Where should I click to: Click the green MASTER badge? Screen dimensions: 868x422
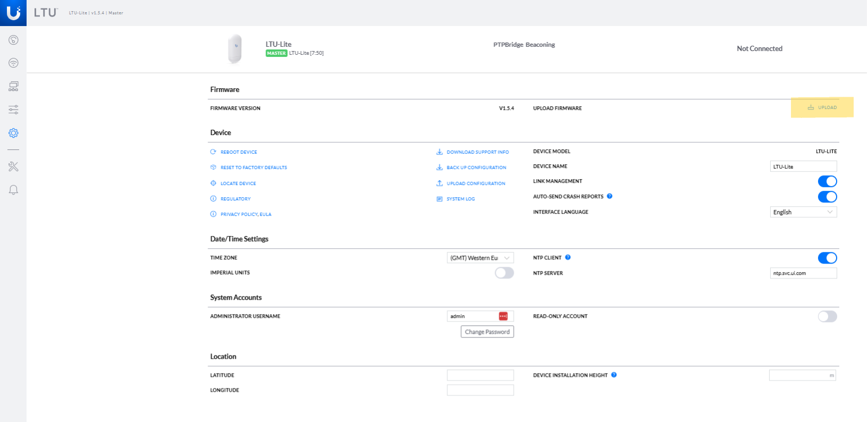point(276,53)
